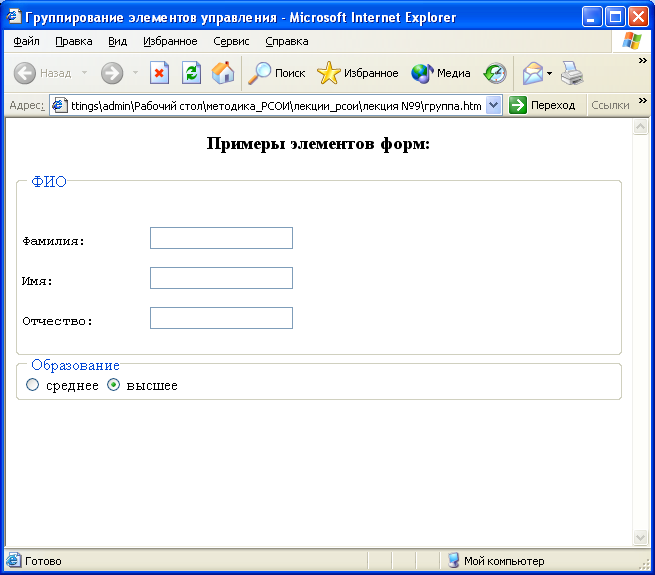Click into the Отчество text field
This screenshot has width=655, height=575.
point(221,318)
